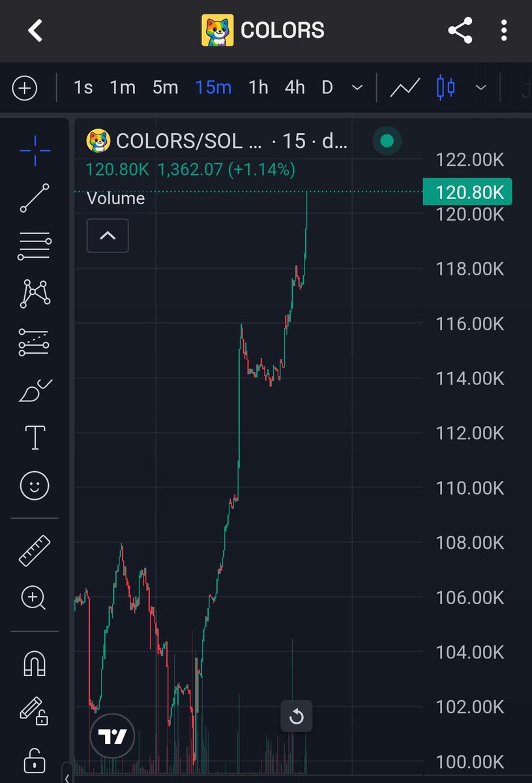Select the ruler measure tool

(x=35, y=550)
